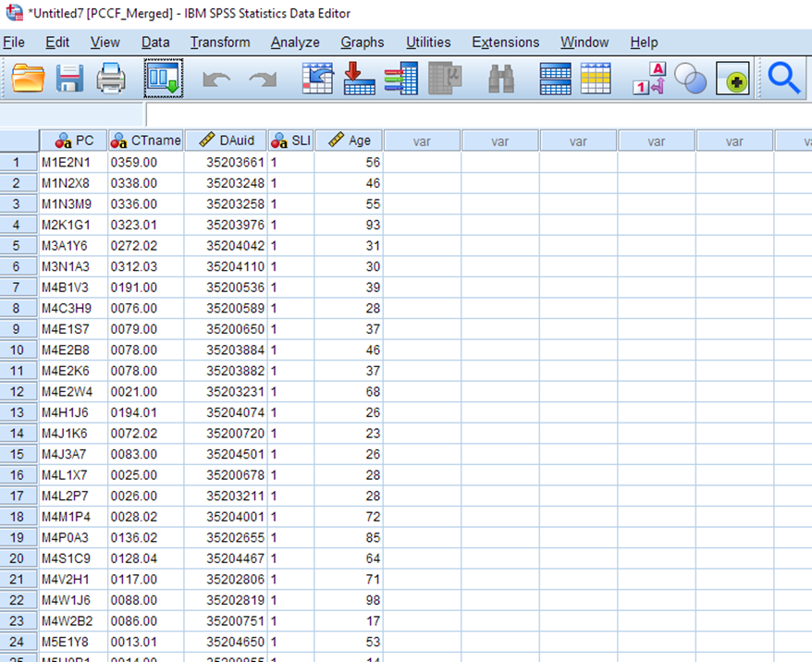Open the Transform menu
Screen dimensions: 812x662
click(219, 43)
